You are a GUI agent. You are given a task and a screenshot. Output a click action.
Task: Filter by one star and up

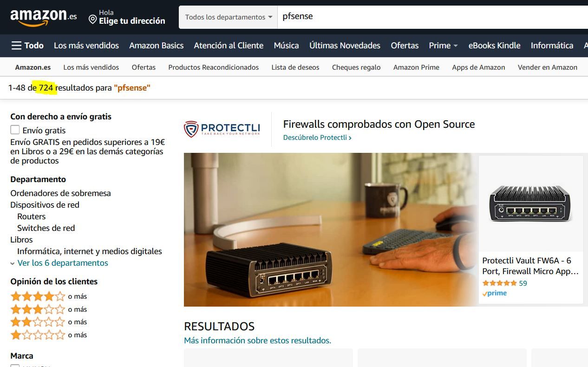38,335
